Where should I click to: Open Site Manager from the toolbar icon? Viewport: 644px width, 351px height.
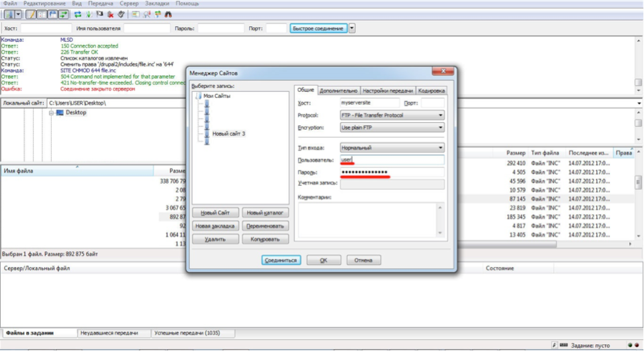tap(9, 14)
